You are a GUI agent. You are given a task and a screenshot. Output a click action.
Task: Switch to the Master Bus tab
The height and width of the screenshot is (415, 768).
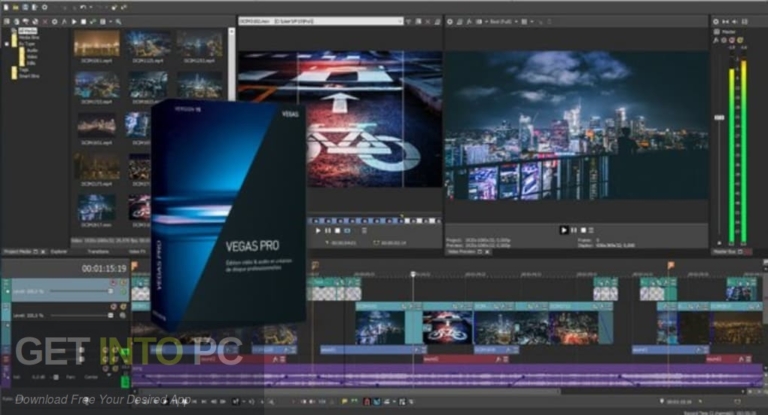724,252
